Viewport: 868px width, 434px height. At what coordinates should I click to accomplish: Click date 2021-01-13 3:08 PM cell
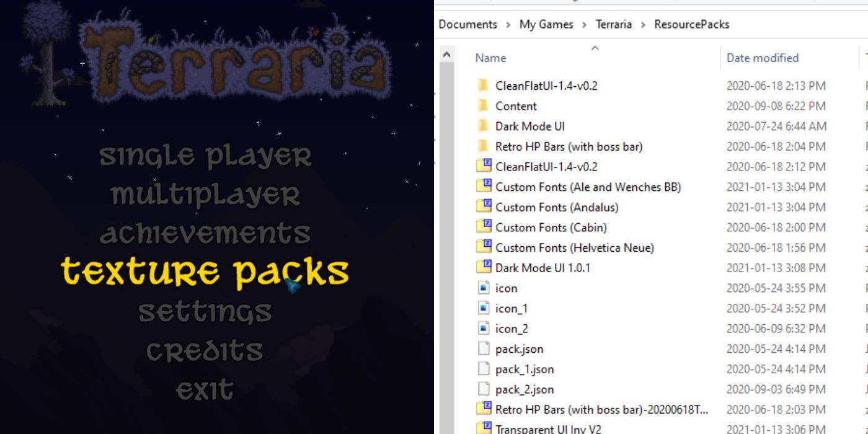[x=776, y=268]
